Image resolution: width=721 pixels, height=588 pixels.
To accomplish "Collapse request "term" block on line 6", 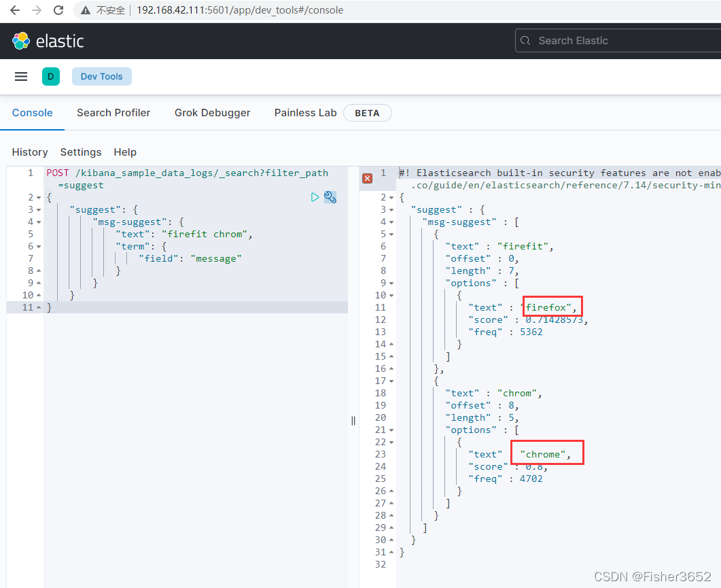I will pyautogui.click(x=39, y=247).
